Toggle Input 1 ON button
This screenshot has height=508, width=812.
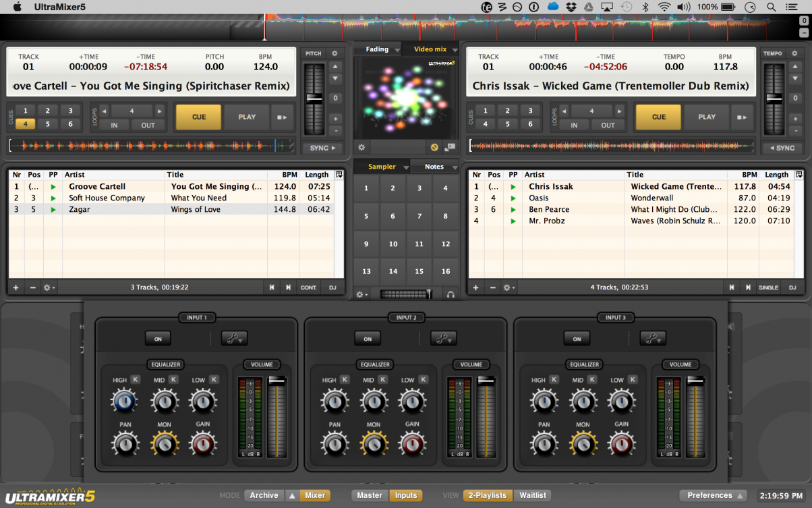[158, 339]
